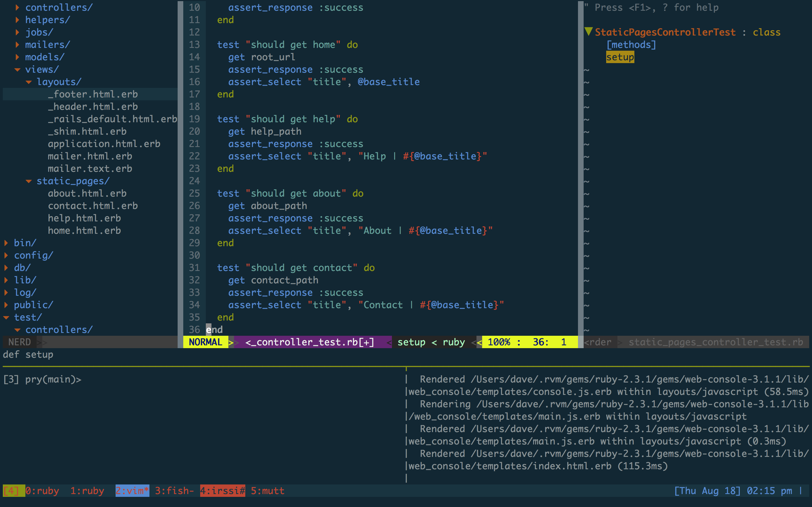Collapse the test/ directory arrow
This screenshot has height=507, width=812.
(6, 317)
